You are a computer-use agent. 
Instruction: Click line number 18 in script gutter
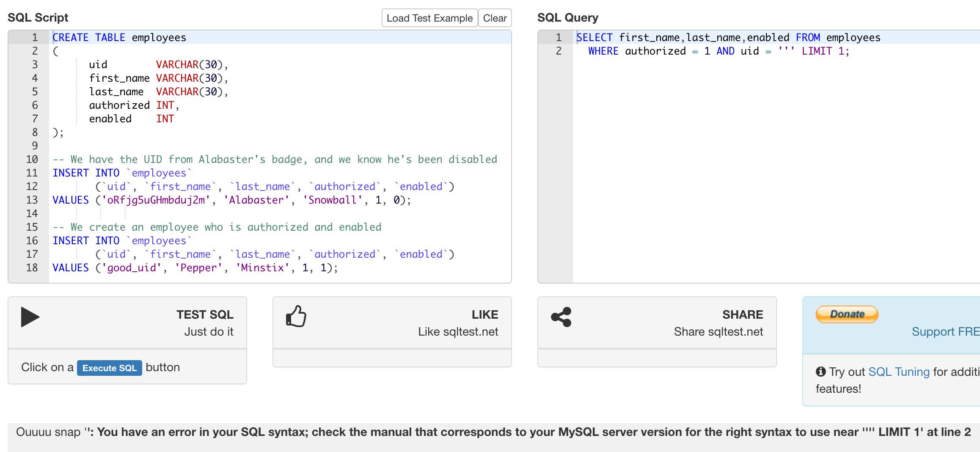pos(32,268)
